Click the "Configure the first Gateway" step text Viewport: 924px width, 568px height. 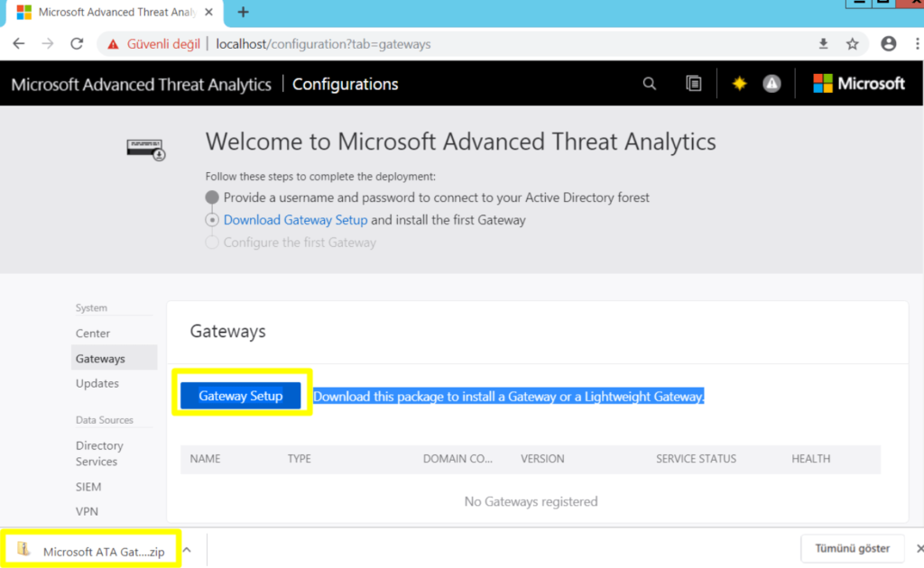300,243
